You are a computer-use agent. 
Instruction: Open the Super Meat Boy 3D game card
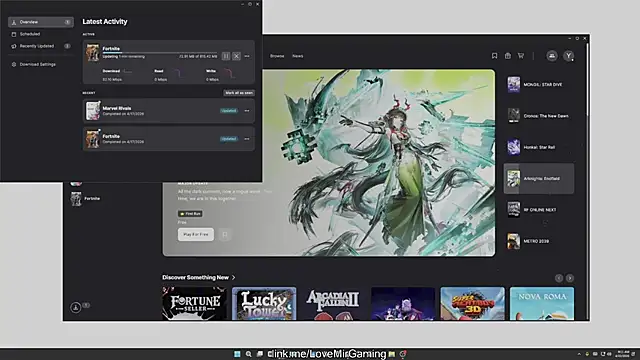472,304
